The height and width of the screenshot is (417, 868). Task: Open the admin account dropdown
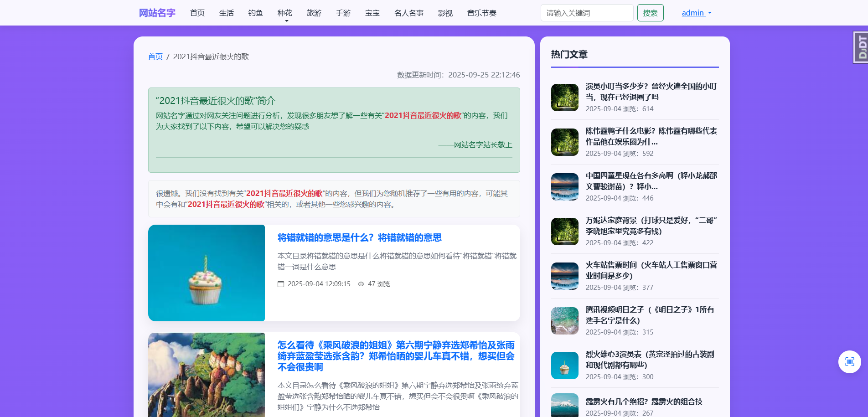[696, 12]
